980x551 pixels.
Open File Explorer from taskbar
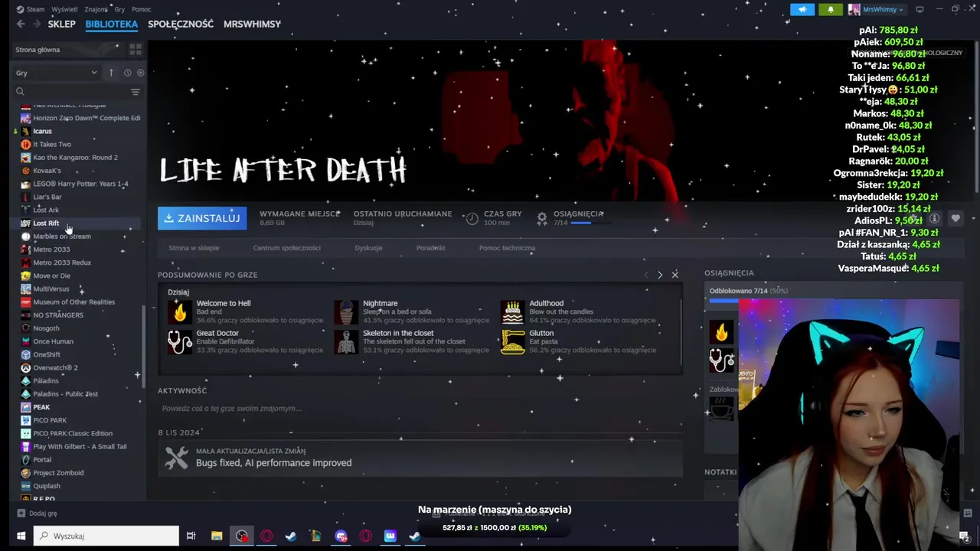(217, 536)
